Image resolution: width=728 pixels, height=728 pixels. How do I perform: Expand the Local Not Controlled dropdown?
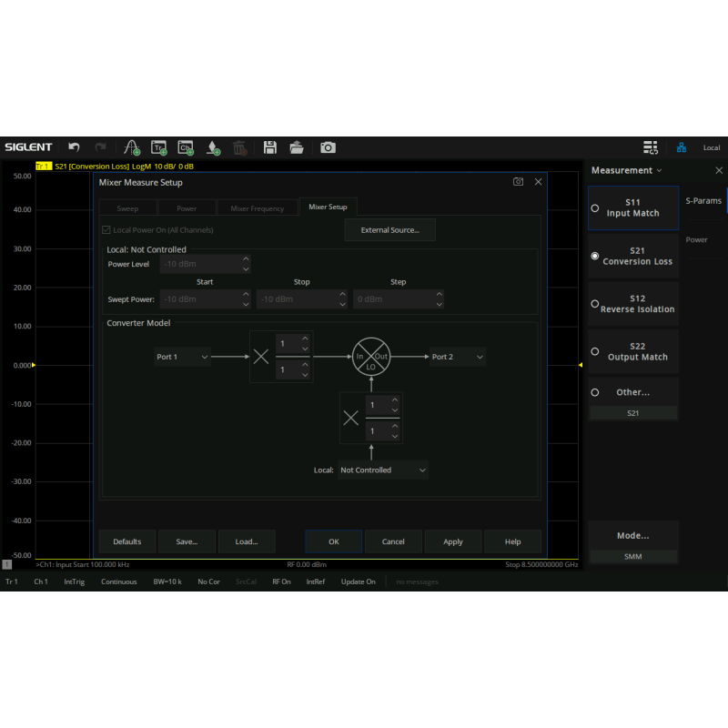tap(383, 470)
